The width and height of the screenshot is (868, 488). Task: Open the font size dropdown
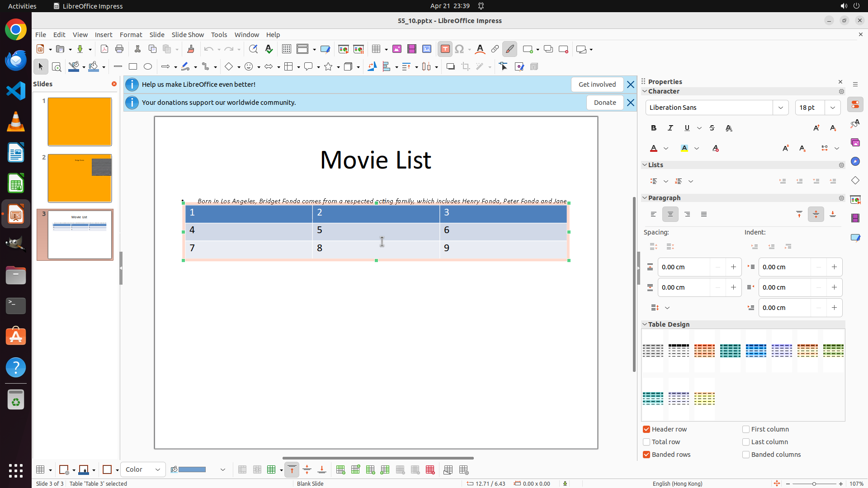coord(833,108)
